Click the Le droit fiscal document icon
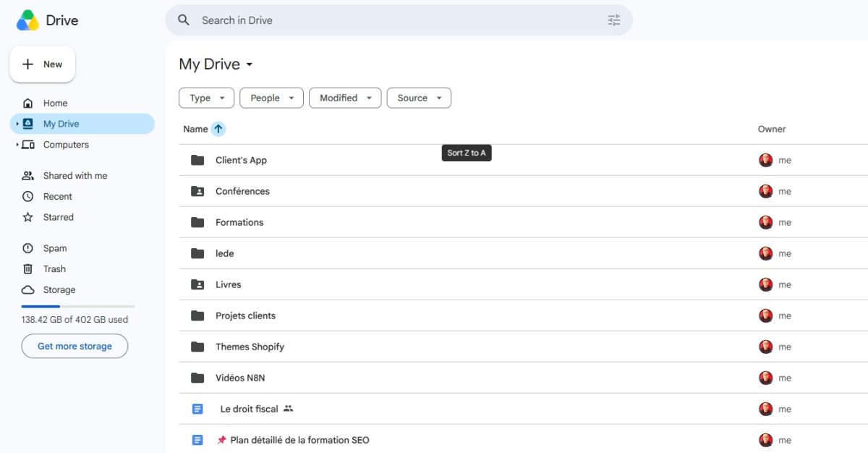868x453 pixels. (x=197, y=409)
